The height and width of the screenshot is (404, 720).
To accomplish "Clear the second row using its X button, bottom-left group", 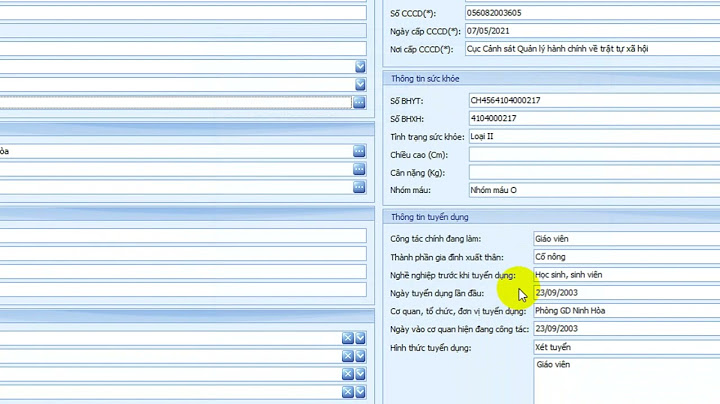I will click(x=348, y=356).
